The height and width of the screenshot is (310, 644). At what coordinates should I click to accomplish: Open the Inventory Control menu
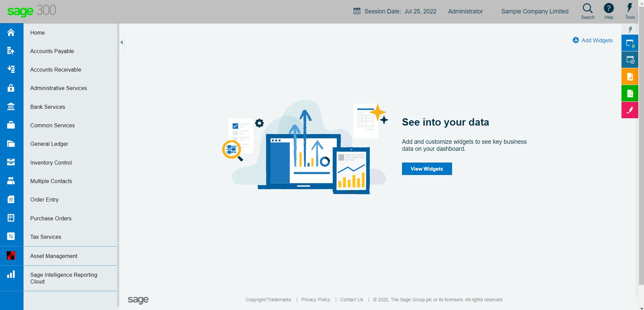coord(51,163)
